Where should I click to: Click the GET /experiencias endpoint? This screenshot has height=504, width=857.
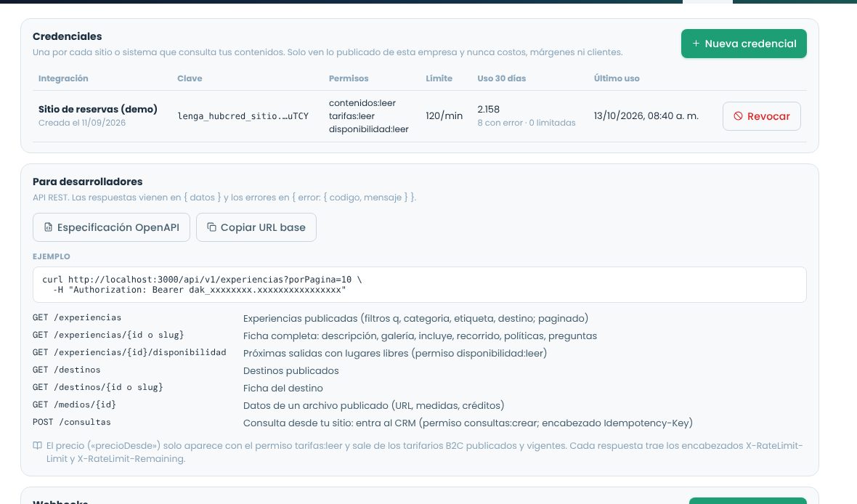(77, 317)
